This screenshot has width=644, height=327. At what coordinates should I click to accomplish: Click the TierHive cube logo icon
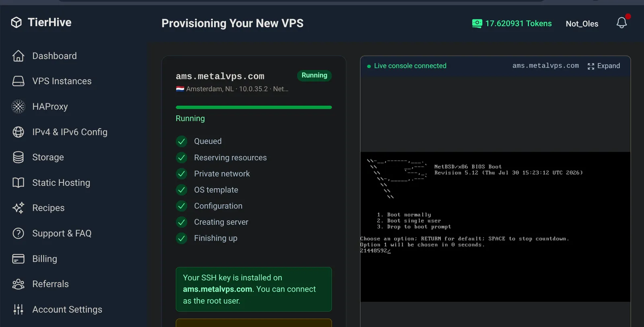tap(16, 23)
